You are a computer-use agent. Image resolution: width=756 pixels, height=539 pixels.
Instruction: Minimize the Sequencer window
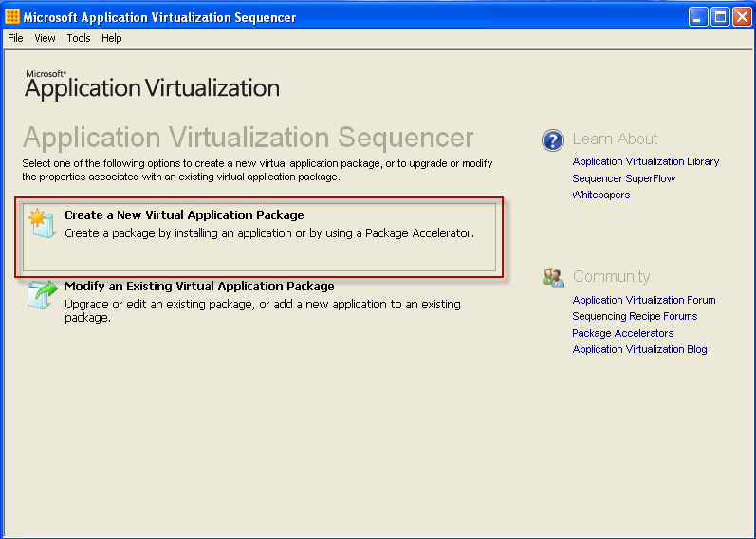point(697,17)
